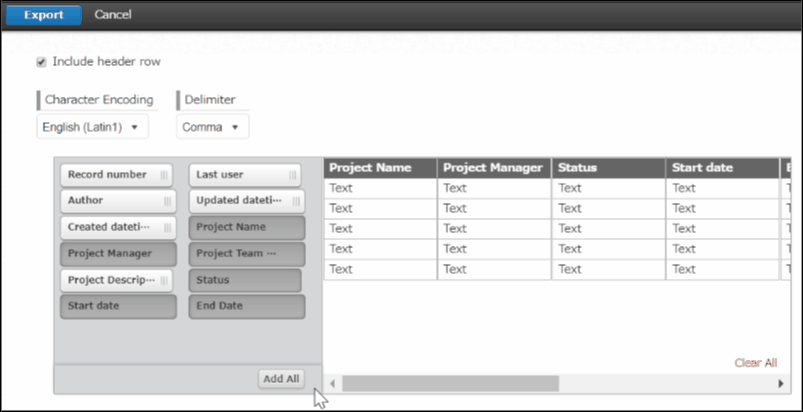This screenshot has width=803, height=412.
Task: Click the Cancel link
Action: point(112,15)
